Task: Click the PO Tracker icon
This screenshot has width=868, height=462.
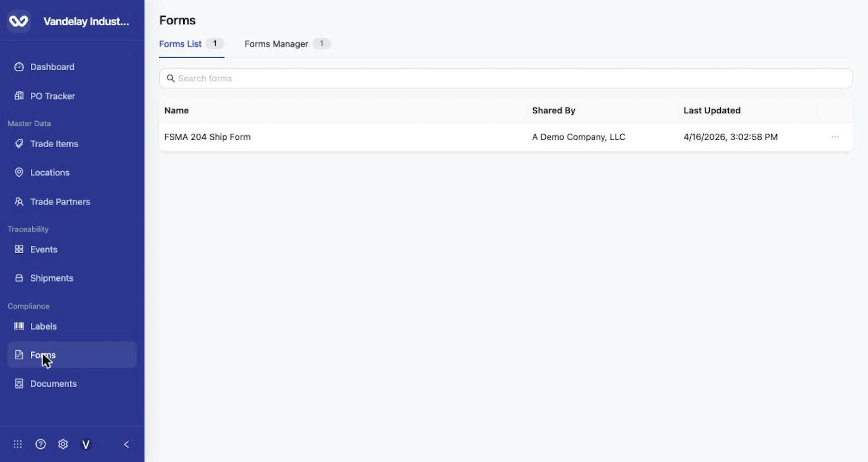Action: point(19,96)
